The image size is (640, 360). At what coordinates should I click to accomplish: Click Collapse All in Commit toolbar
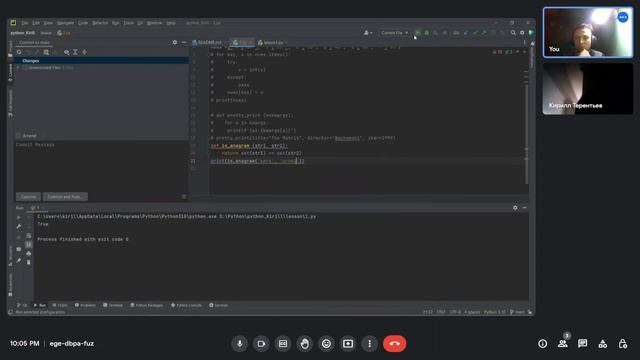coord(84,52)
